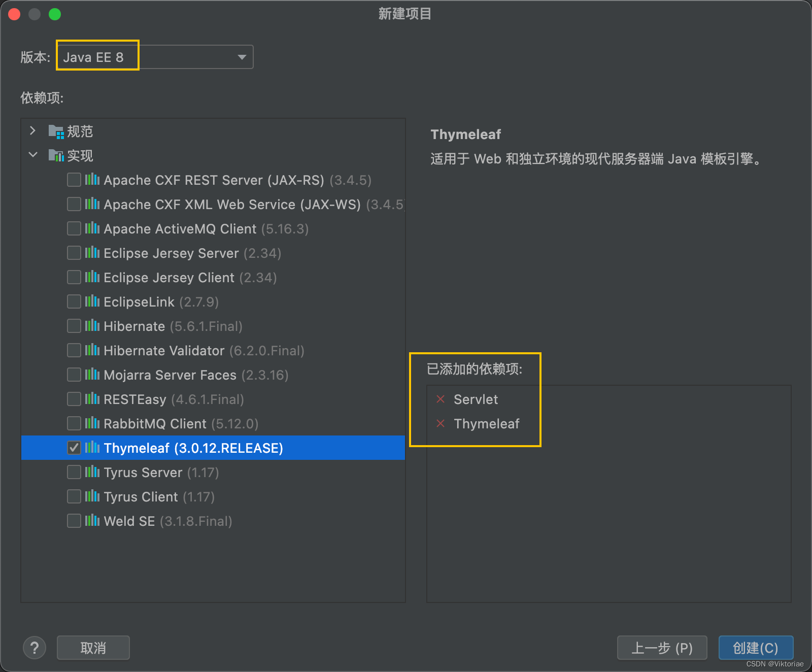Click the library icon beside Apache ActiveMQ Client
The height and width of the screenshot is (672, 812).
click(x=92, y=228)
